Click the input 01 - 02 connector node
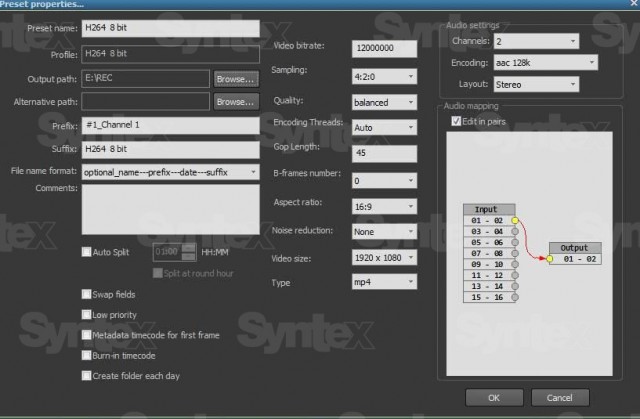This screenshot has height=419, width=640. [x=515, y=219]
